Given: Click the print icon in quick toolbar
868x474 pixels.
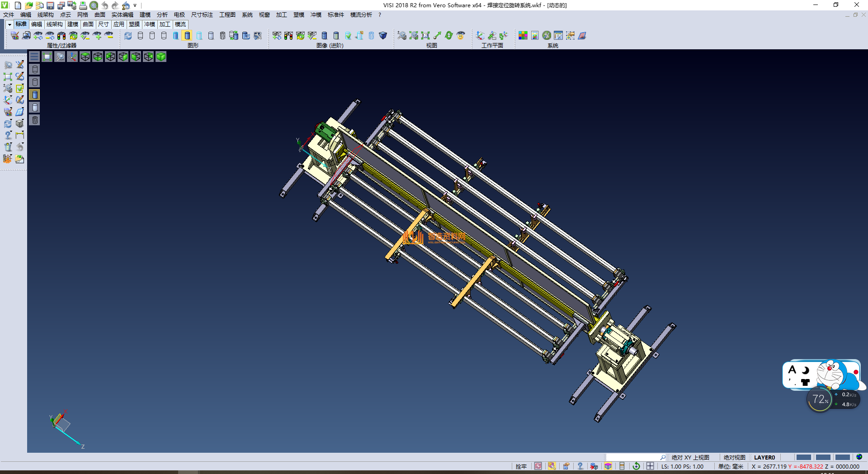Looking at the screenshot, I should coord(83,5).
